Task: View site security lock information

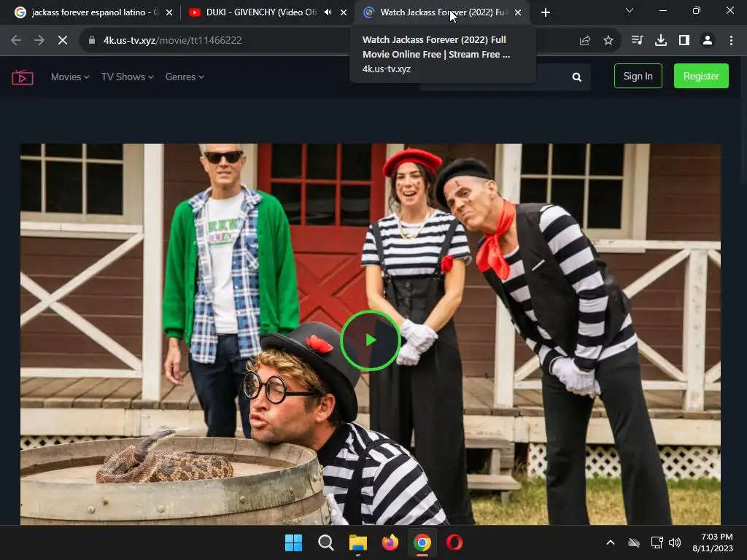Action: coord(92,41)
